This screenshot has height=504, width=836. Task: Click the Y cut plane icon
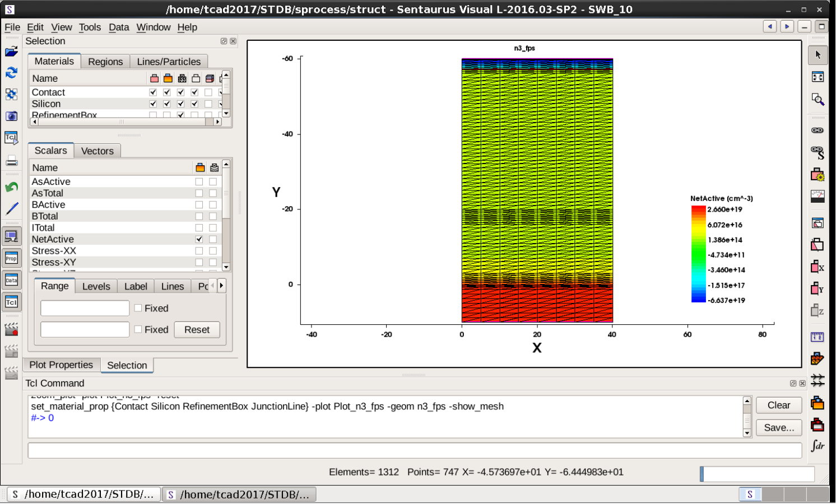pos(818,288)
